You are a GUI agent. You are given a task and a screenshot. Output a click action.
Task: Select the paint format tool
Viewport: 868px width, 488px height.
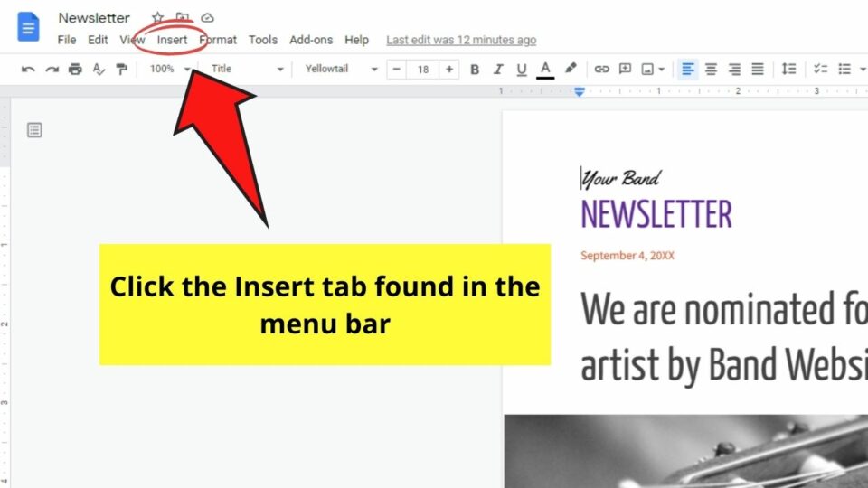point(121,70)
